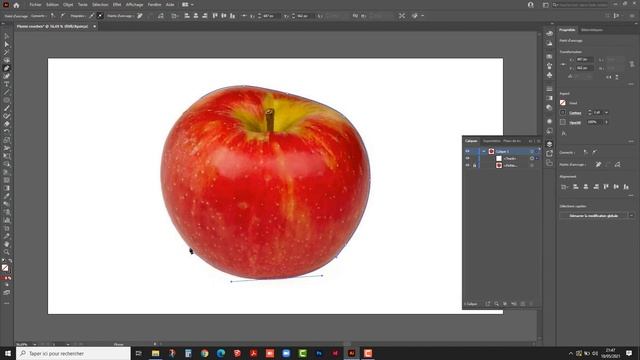Image resolution: width=640 pixels, height=360 pixels.
Task: Click the Windows Start button
Action: pyautogui.click(x=8, y=353)
